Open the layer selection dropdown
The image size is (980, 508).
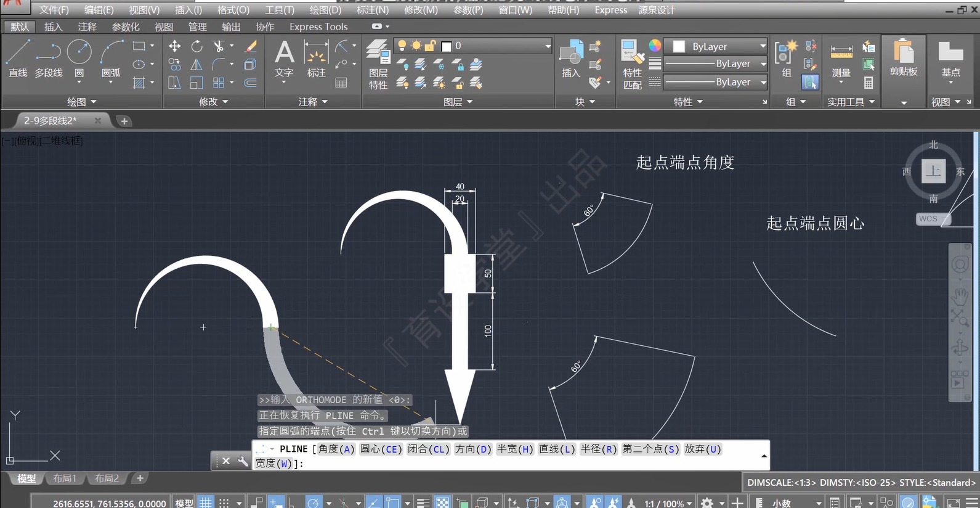point(548,46)
